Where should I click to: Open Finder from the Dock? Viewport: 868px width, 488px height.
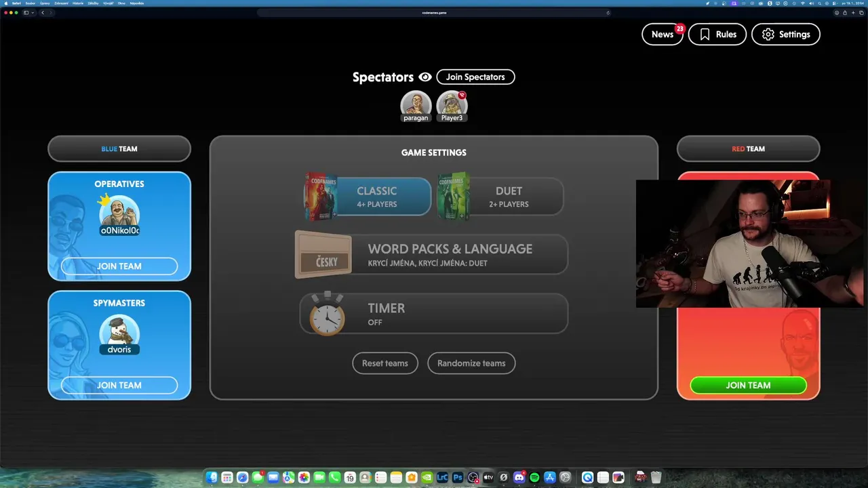[x=212, y=477]
